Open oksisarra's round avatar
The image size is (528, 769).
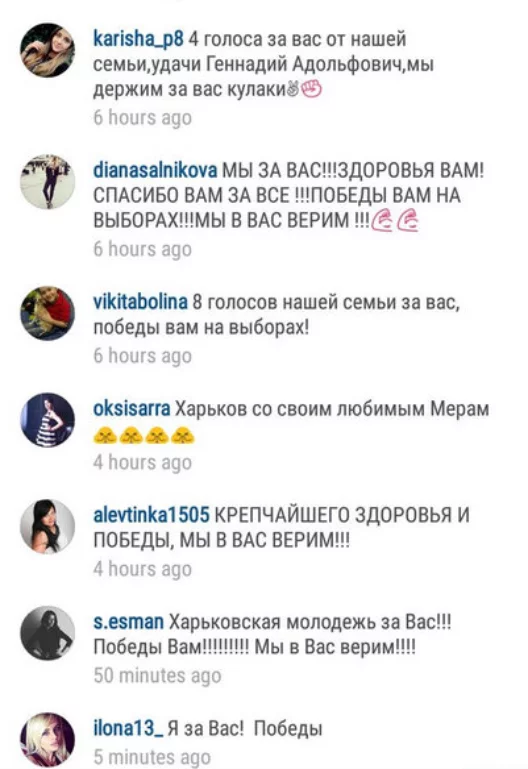[x=48, y=420]
